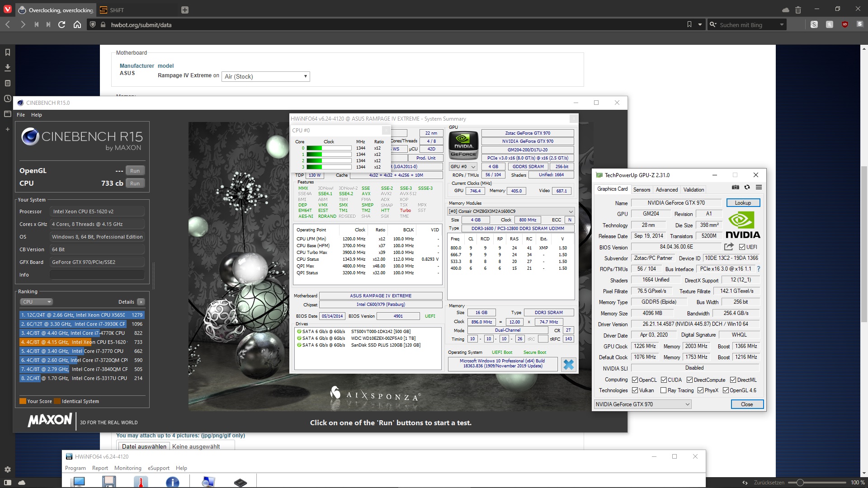Open Vivaldi settings gear at sidebar bottom
The height and width of the screenshot is (488, 868).
[7, 469]
